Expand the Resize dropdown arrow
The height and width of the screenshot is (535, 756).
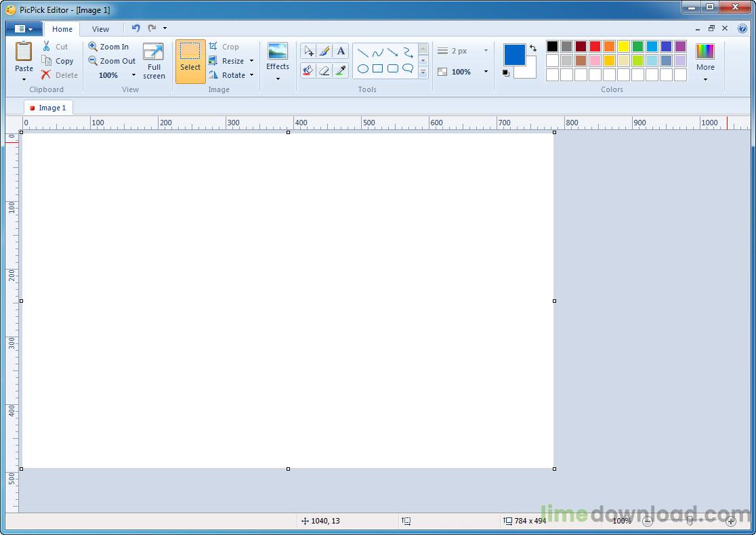(251, 61)
